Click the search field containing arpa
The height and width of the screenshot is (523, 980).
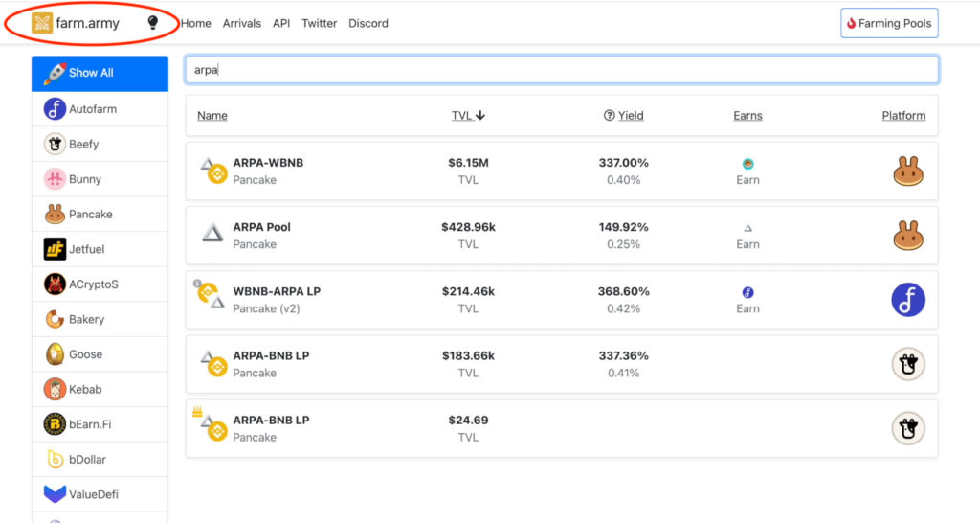click(562, 69)
